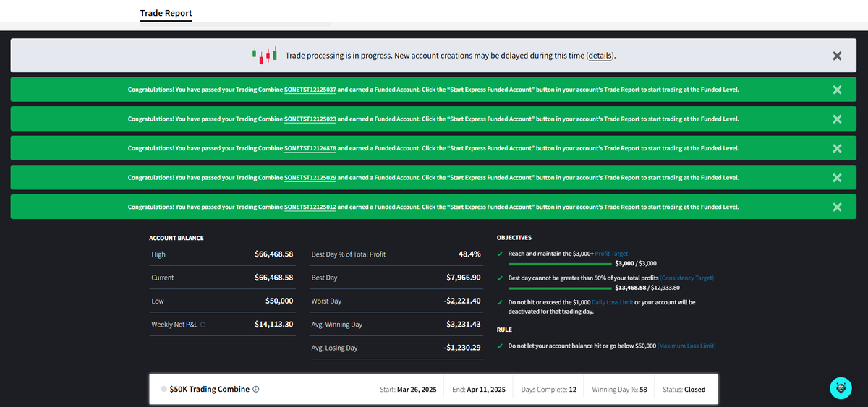The width and height of the screenshot is (868, 407).
Task: Click the candlestick icon in the notice
Action: click(x=265, y=55)
